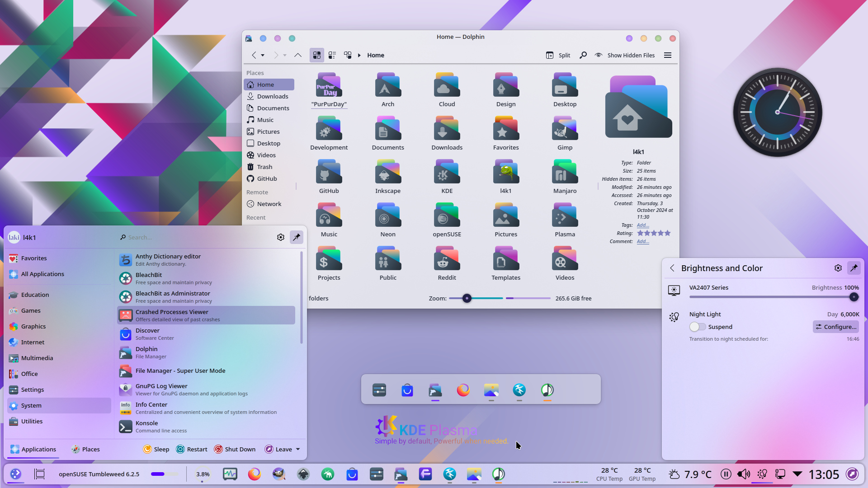This screenshot has width=868, height=488.
Task: Switch Dolphin to compact view mode
Action: pos(332,55)
